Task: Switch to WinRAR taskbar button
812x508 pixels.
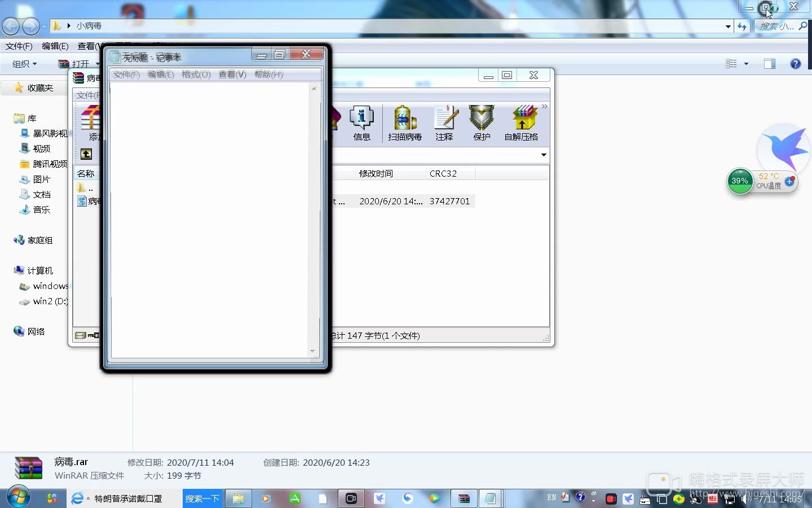Action: click(464, 498)
